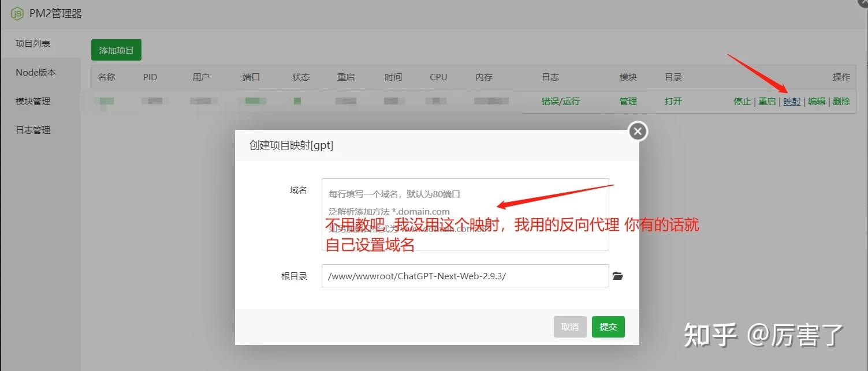Click the Node.js logo in PM2 manager header
This screenshot has width=868, height=371.
(x=17, y=13)
